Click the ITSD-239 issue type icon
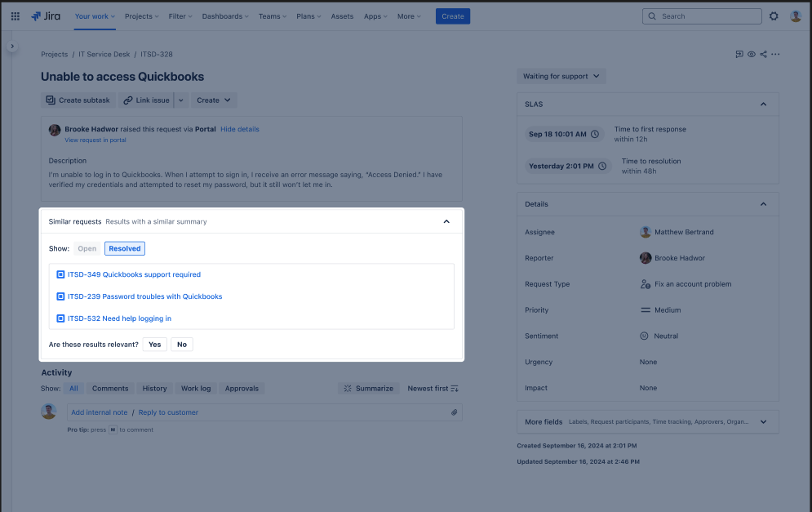Viewport: 812px width, 512px height. (60, 296)
